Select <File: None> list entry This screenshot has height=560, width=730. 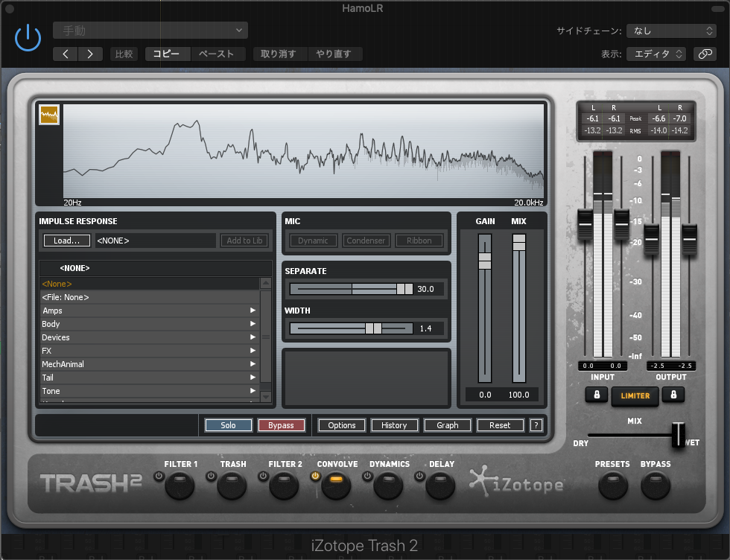click(x=150, y=297)
